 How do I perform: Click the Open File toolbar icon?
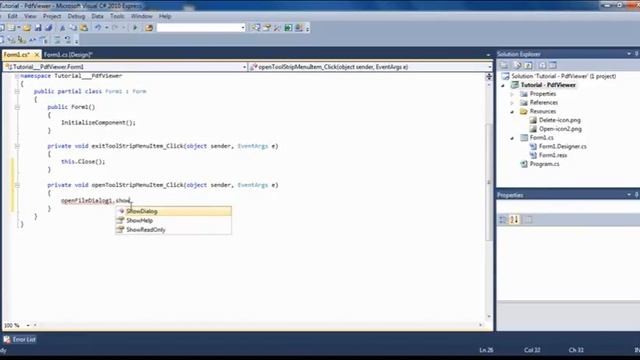tap(27, 28)
